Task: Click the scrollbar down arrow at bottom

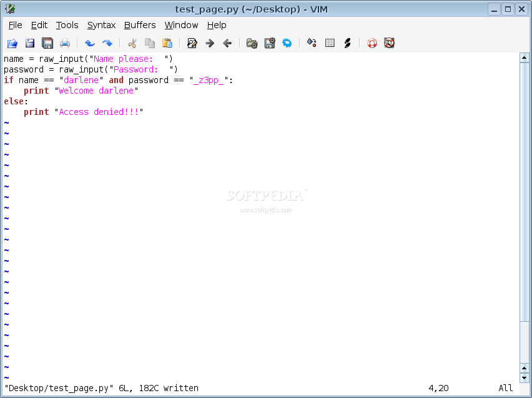Action: click(525, 377)
